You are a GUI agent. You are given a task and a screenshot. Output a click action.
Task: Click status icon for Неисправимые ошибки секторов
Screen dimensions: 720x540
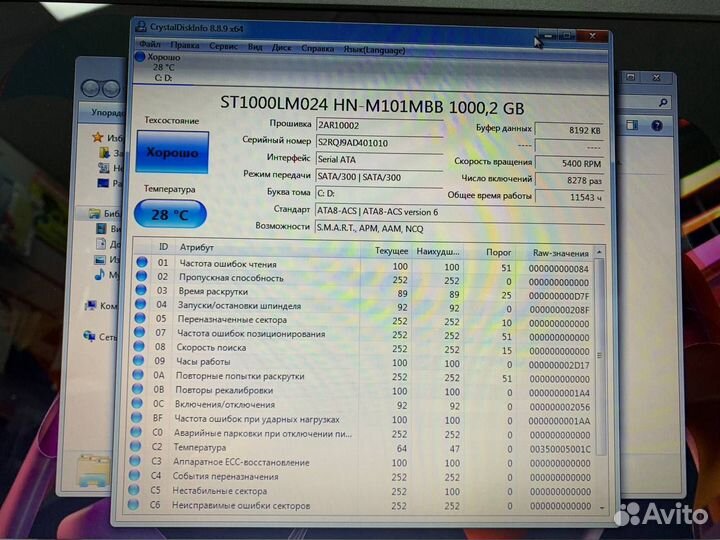coord(134,505)
